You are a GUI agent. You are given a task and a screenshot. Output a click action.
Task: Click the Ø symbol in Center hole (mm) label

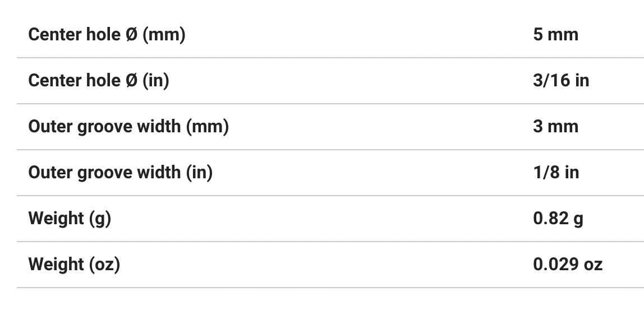tap(131, 35)
